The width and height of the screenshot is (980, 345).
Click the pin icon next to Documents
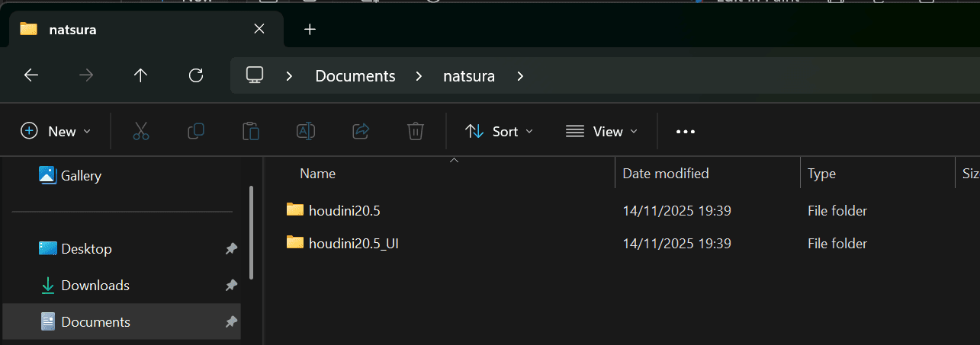(x=231, y=322)
